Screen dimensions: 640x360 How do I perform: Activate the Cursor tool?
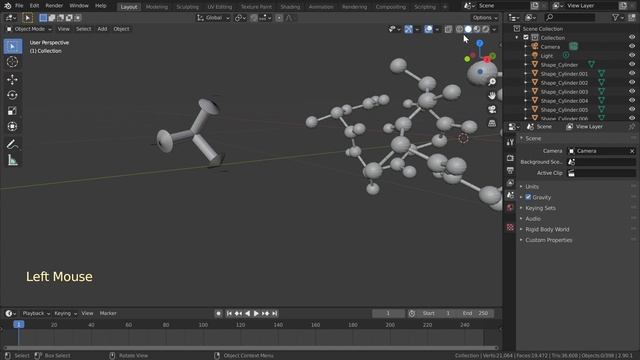point(13,62)
